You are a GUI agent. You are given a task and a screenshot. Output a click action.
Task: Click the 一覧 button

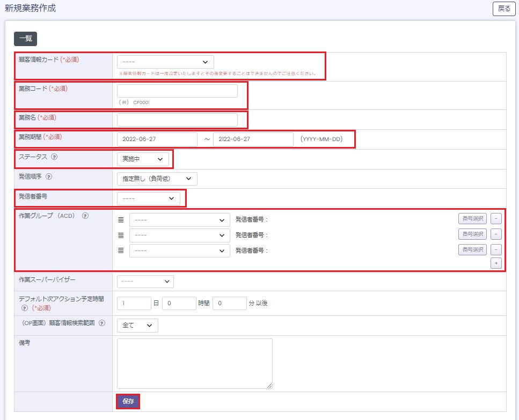(25, 39)
